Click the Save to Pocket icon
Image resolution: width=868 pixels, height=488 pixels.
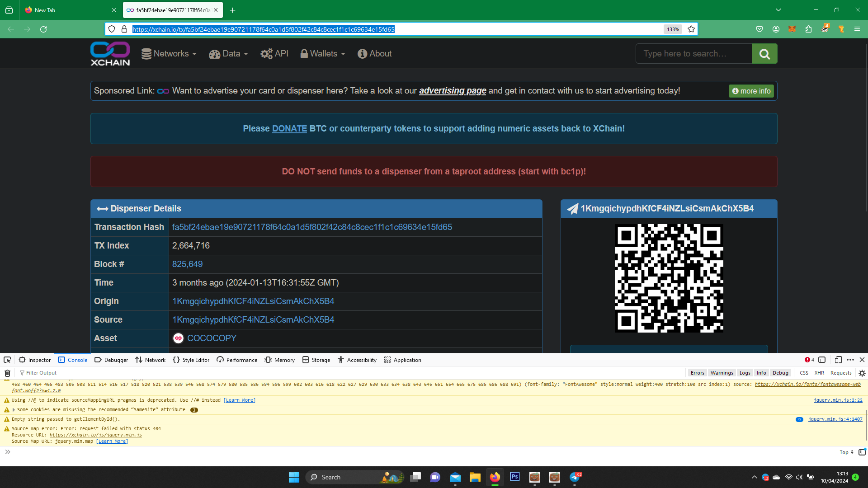point(759,29)
